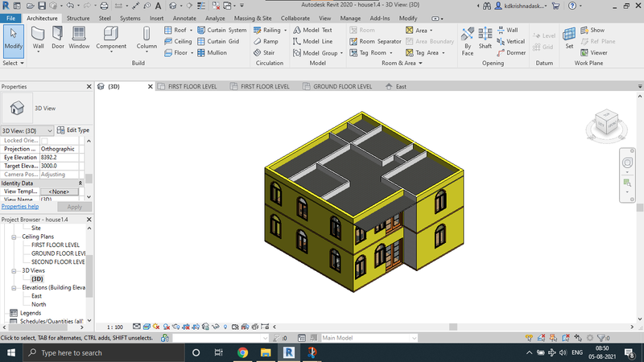The image size is (644, 362).
Task: Select the Door tool
Action: [58, 39]
